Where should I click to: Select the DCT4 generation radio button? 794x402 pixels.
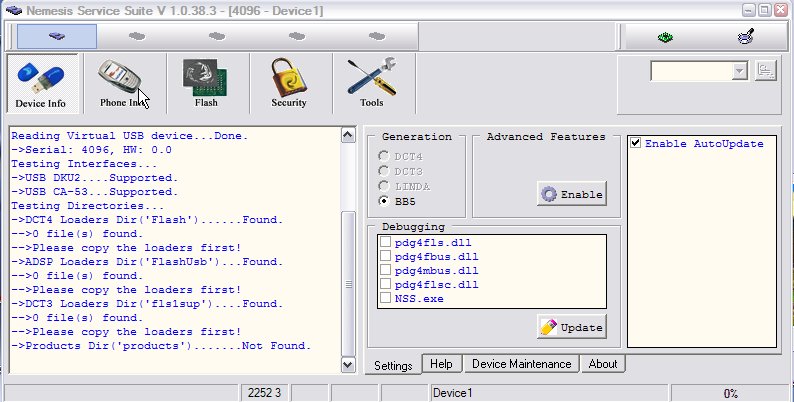point(384,156)
